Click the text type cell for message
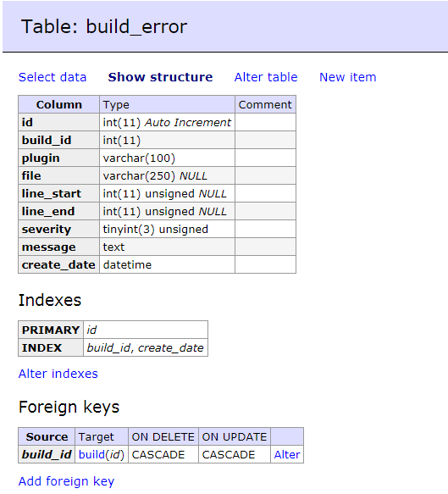Screen dimensions: 448x494 point(167,247)
